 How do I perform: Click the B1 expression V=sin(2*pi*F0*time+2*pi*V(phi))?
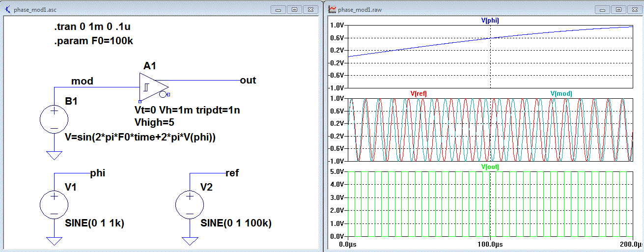(x=140, y=138)
